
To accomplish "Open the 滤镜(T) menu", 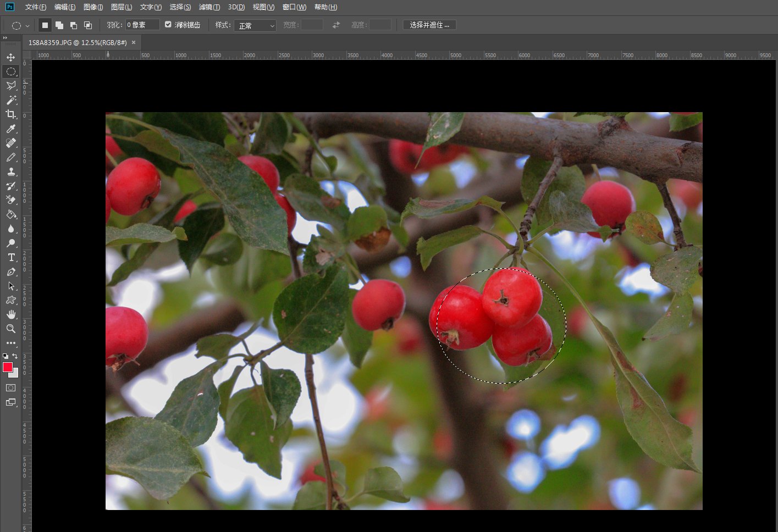I will [209, 7].
